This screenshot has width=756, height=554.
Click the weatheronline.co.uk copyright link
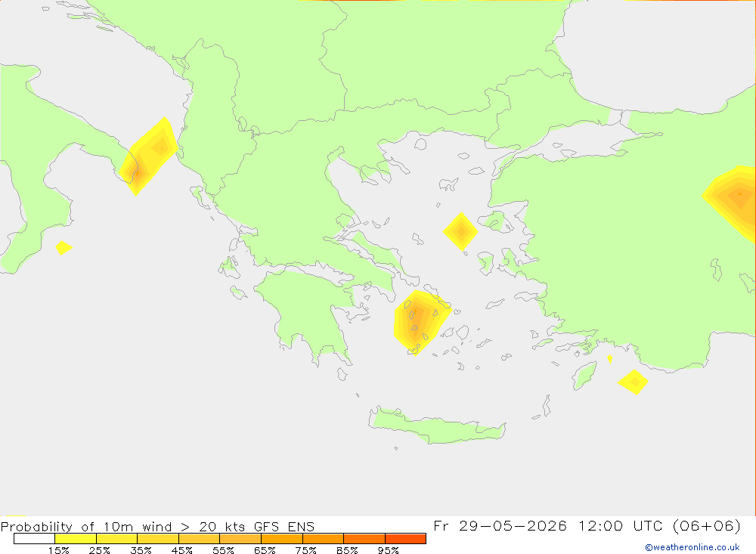(x=692, y=547)
